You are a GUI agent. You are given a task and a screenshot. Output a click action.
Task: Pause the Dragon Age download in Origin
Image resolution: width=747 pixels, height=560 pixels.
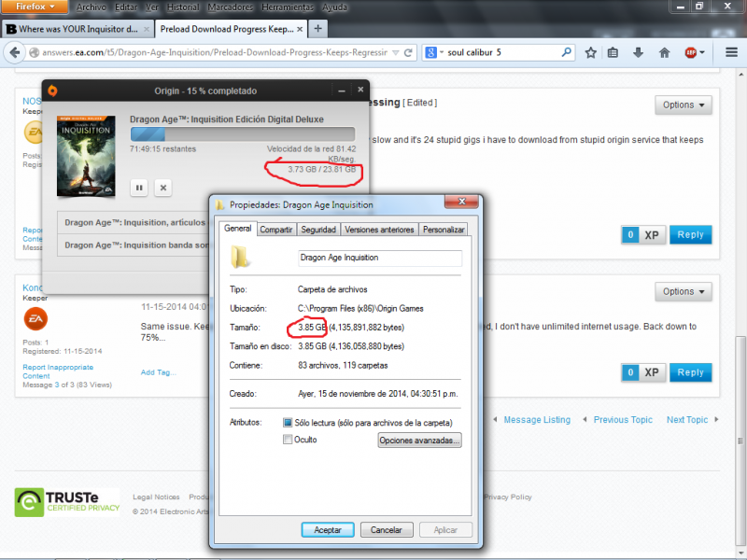(x=139, y=188)
